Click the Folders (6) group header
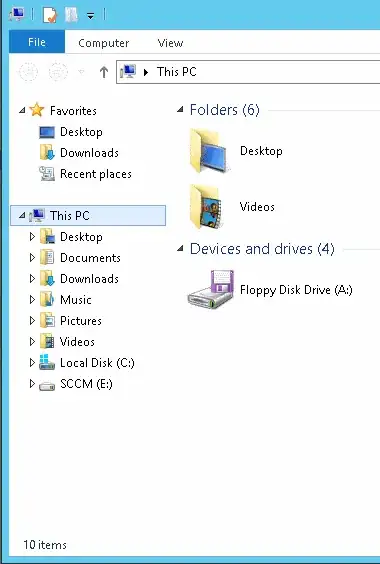Image resolution: width=380 pixels, height=564 pixels. click(225, 110)
